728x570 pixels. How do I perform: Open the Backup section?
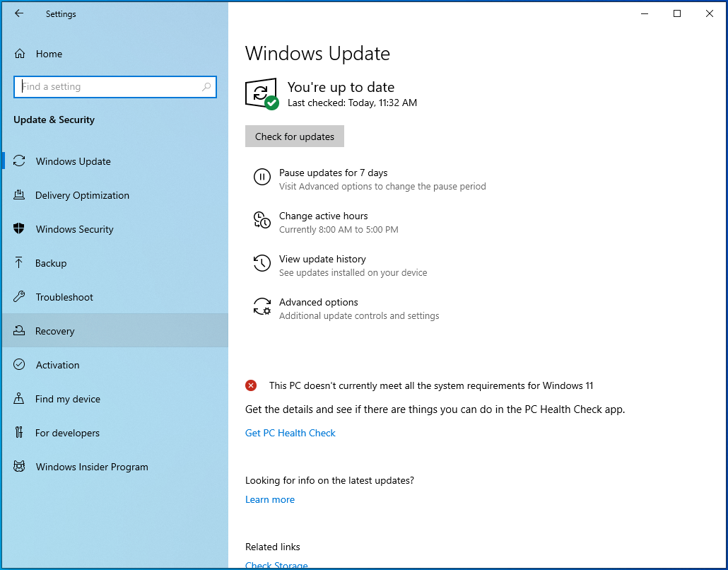(115, 263)
